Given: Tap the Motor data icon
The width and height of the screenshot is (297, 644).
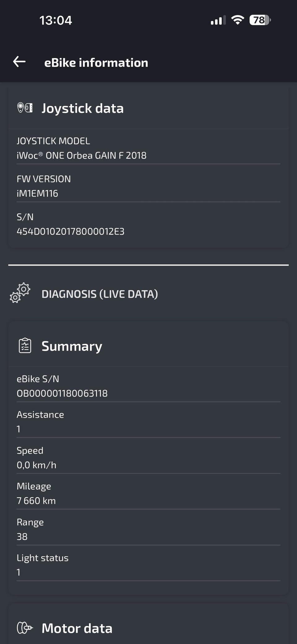Looking at the screenshot, I should tap(25, 628).
